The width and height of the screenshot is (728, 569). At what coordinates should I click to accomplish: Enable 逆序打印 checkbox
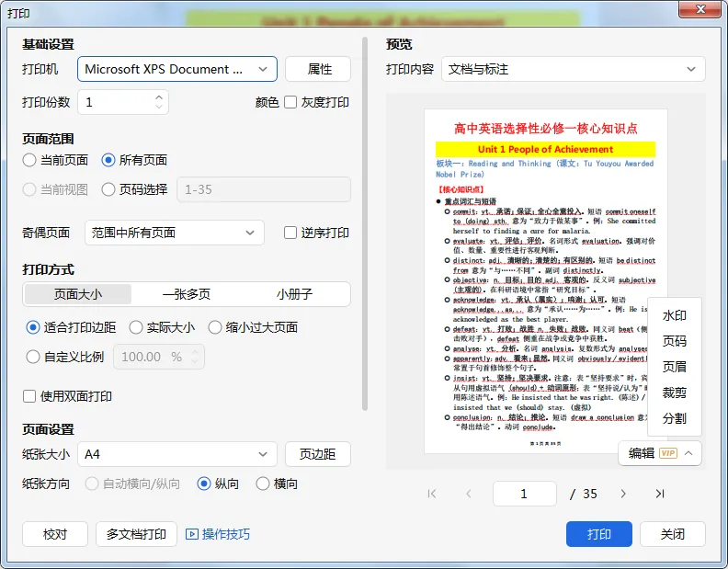coord(290,233)
